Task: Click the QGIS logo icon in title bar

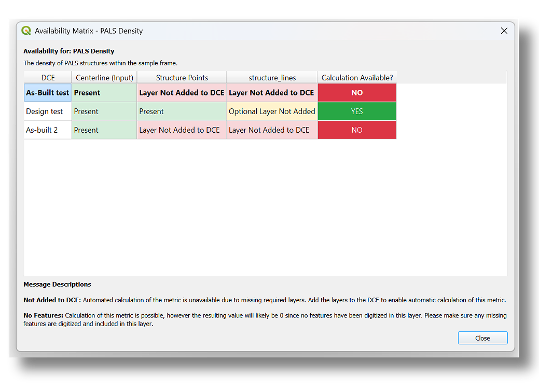Action: coord(26,31)
